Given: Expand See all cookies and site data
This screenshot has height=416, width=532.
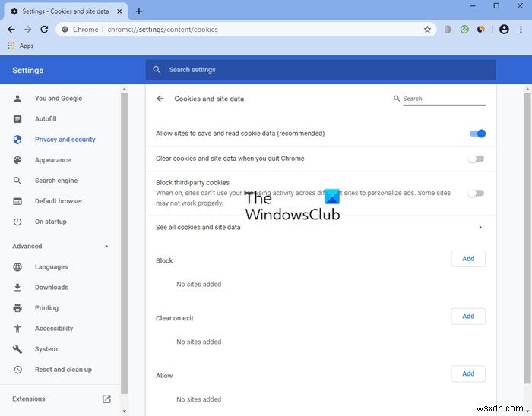Looking at the screenshot, I should (x=480, y=227).
